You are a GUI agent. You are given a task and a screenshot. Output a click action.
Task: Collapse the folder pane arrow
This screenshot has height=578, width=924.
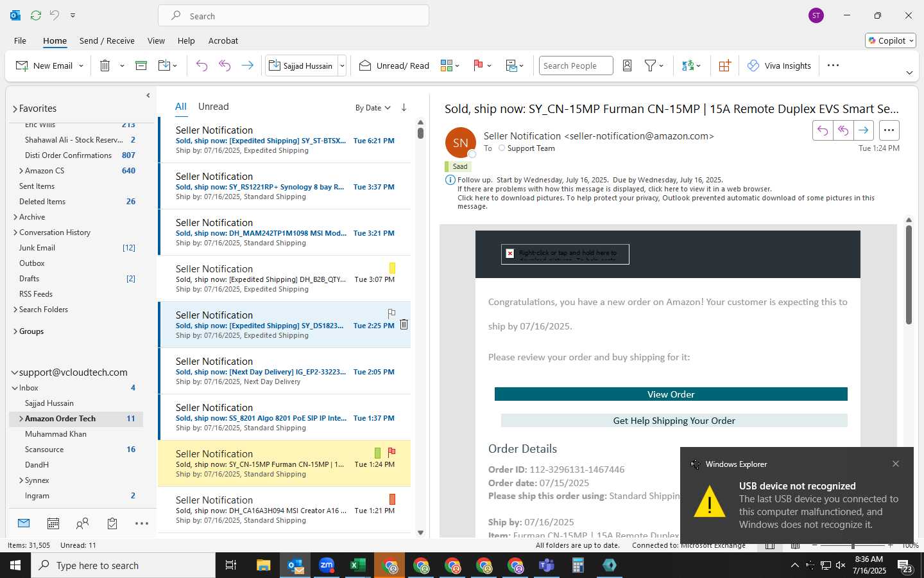(148, 95)
